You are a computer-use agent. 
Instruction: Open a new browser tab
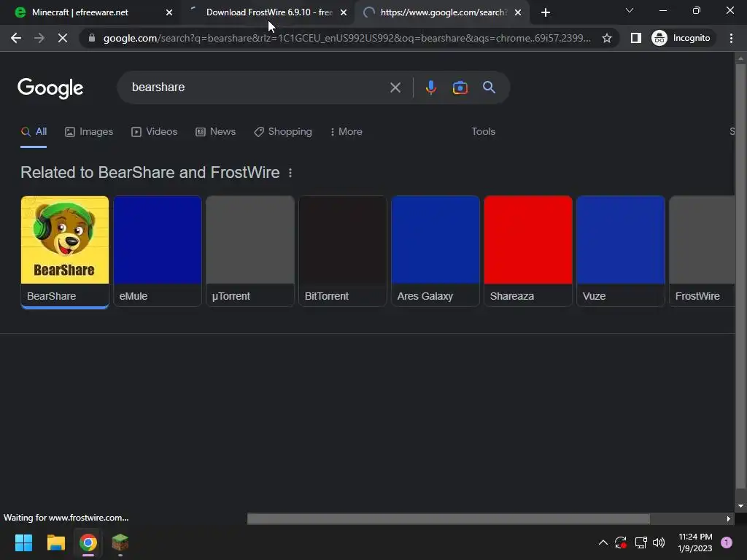(546, 12)
